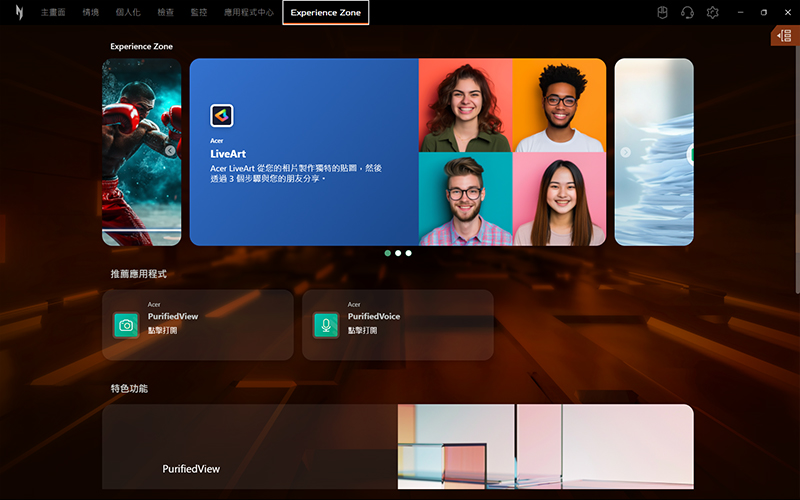Image resolution: width=800 pixels, height=500 pixels.
Task: Minimize the window
Action: [x=740, y=12]
